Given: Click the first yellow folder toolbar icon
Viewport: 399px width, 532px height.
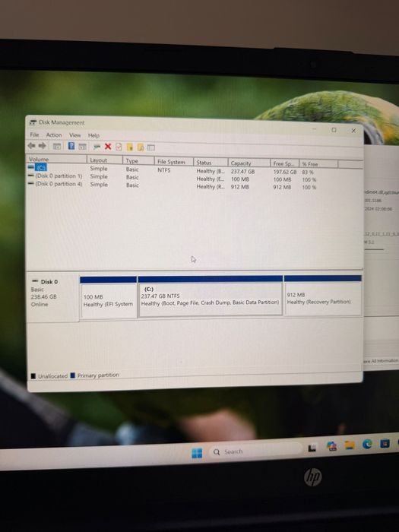Looking at the screenshot, I should (x=130, y=147).
